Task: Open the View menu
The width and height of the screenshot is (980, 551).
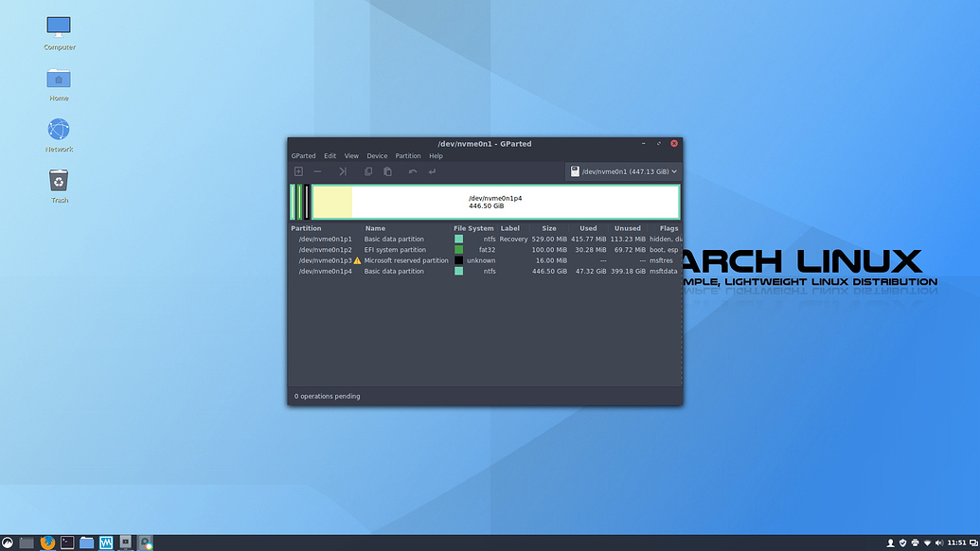Action: pos(351,156)
